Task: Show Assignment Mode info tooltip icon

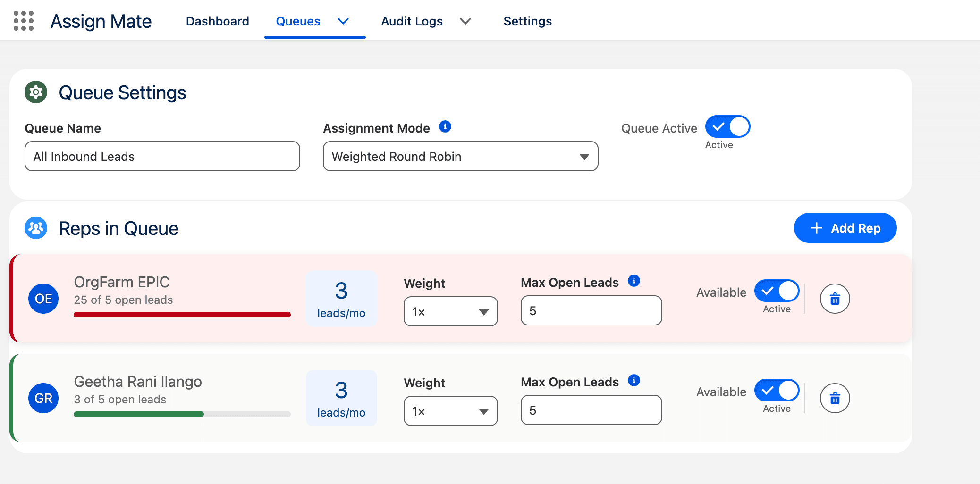Action: click(x=445, y=126)
